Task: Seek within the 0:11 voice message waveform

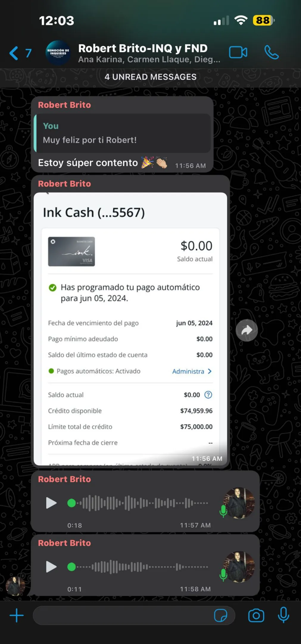Action: coord(138,567)
